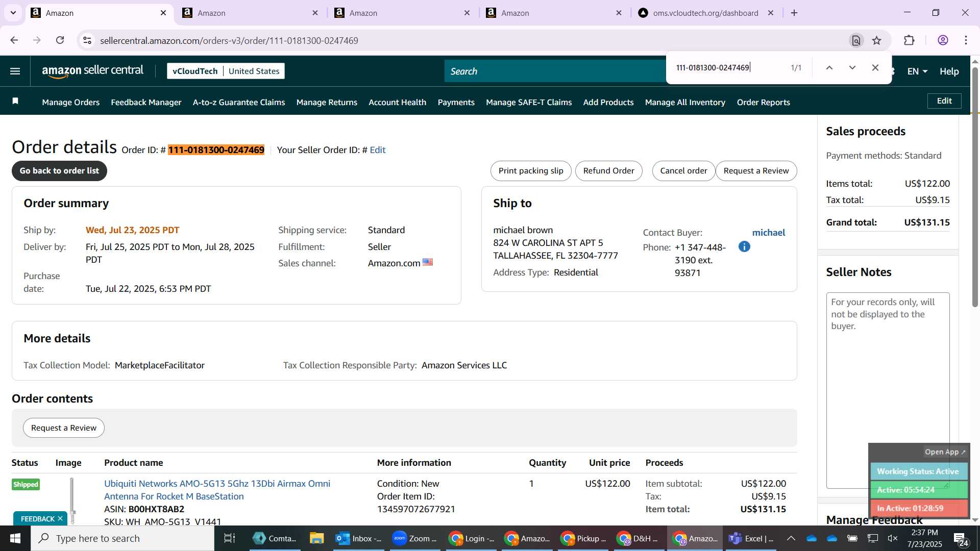Open Windows Start menu

pyautogui.click(x=15, y=538)
